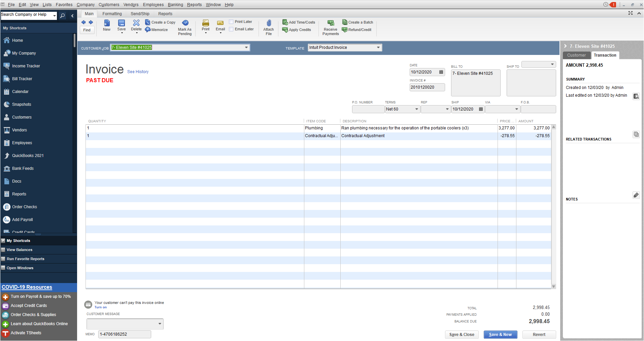The height and width of the screenshot is (341, 644).
Task: Switch to the Customer tab in side panel
Action: [576, 55]
